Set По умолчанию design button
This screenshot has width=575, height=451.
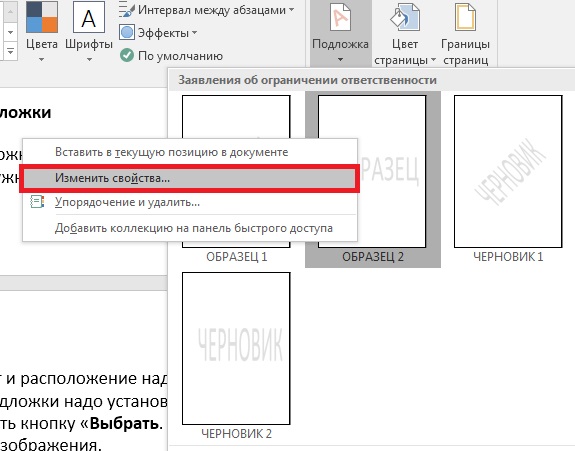171,56
